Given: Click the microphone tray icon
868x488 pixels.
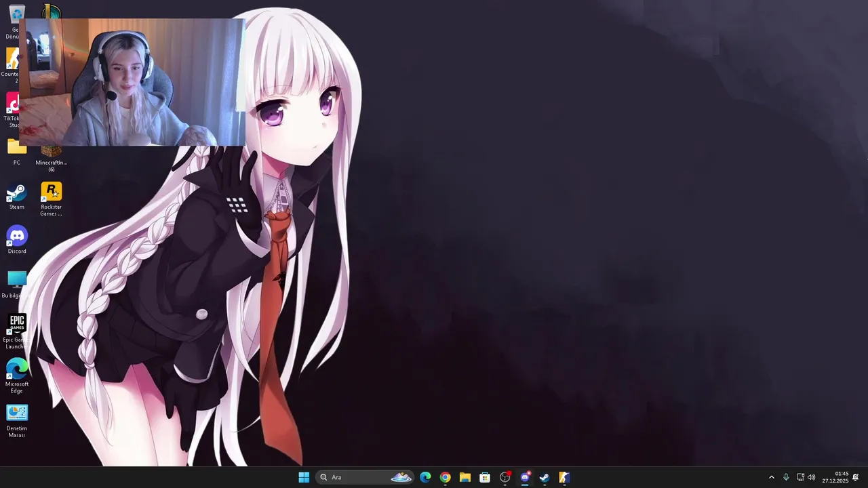Looking at the screenshot, I should click(786, 477).
